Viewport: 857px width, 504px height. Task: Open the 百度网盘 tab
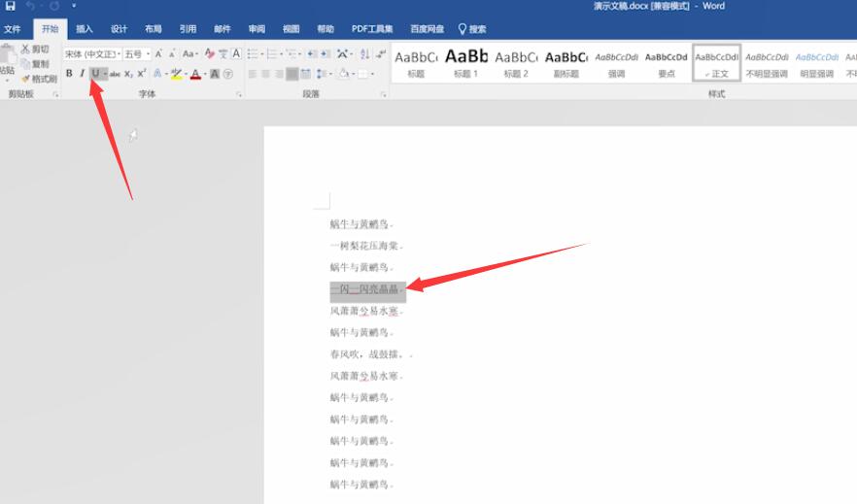(427, 29)
